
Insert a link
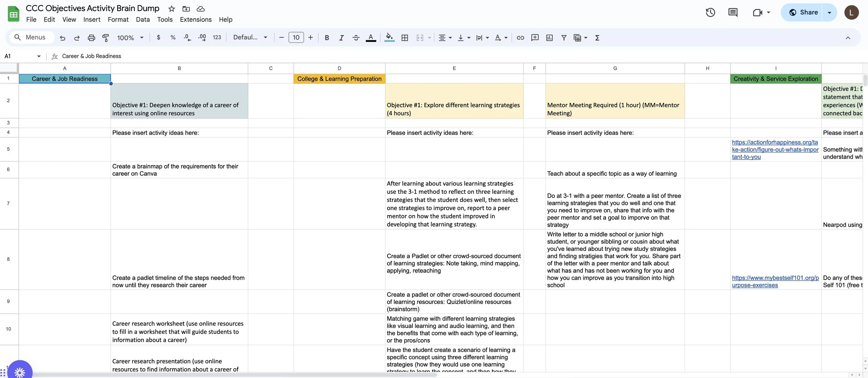520,38
